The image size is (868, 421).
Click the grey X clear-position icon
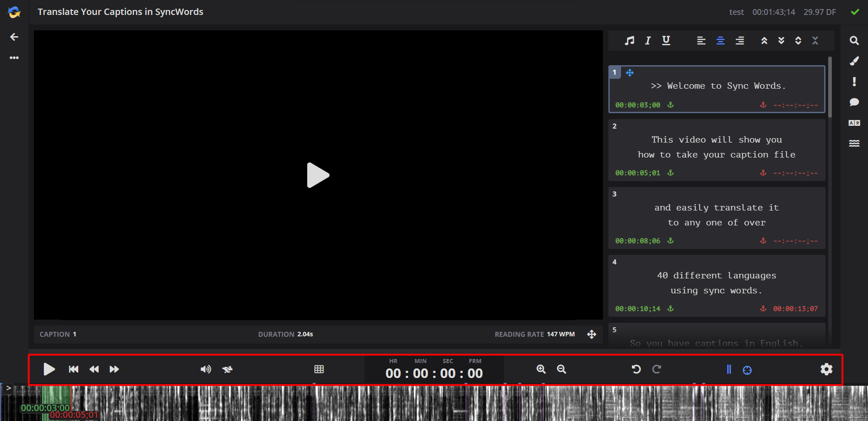(815, 41)
